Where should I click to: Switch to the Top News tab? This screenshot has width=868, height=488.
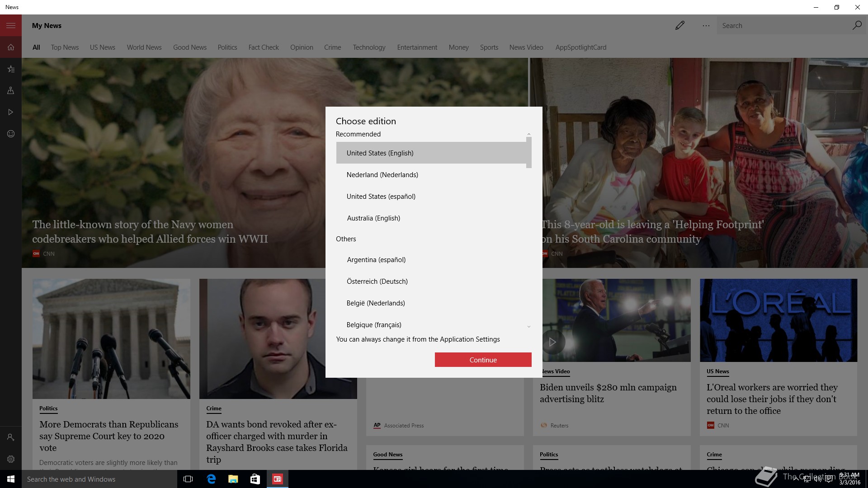coord(65,47)
